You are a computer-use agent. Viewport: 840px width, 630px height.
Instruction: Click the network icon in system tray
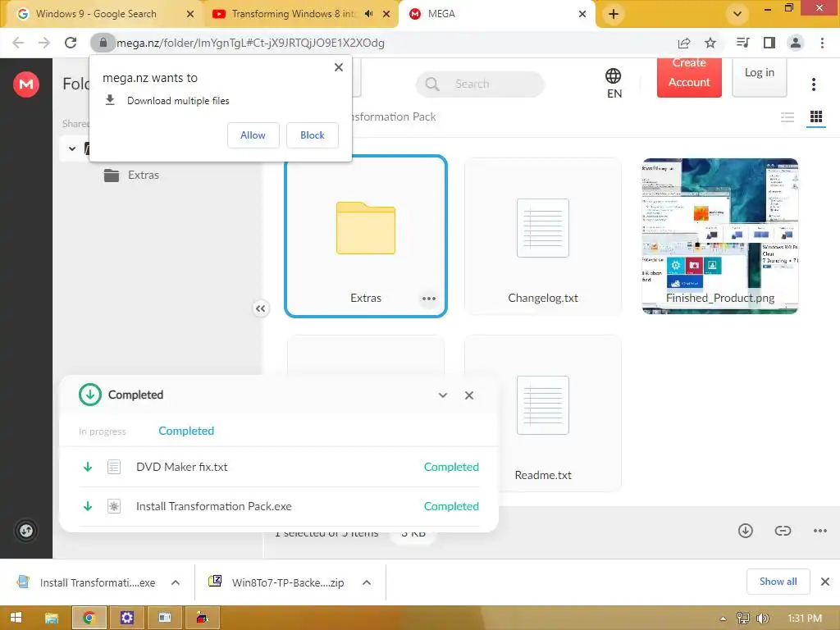click(x=743, y=619)
